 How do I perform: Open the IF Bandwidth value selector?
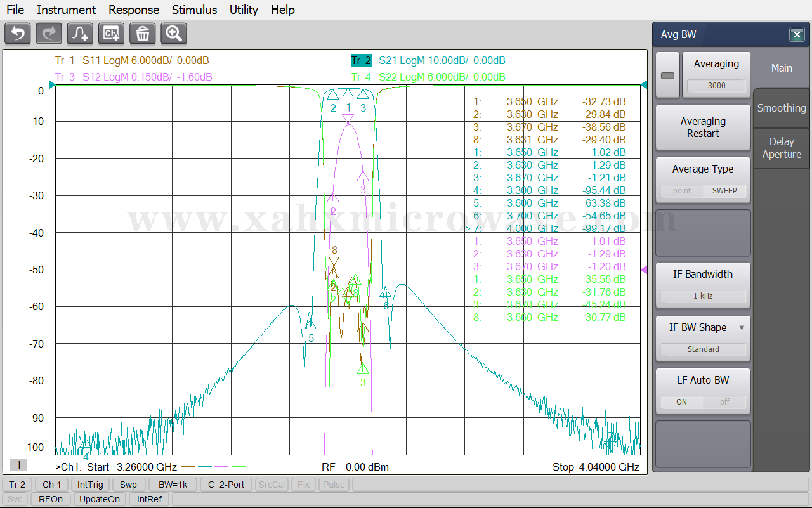(703, 296)
